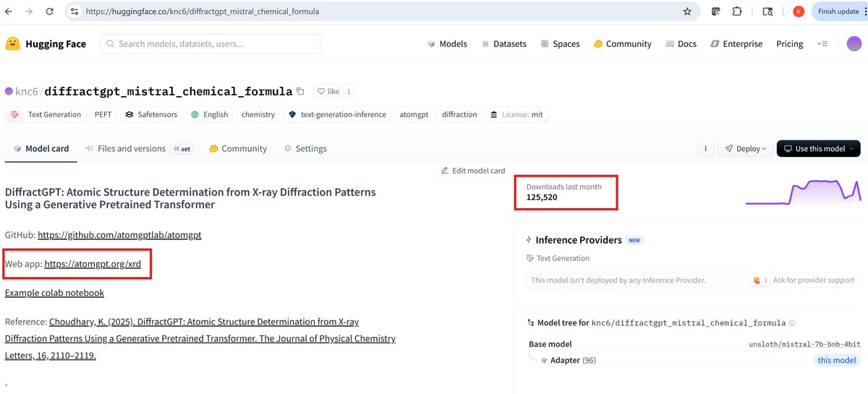Switch to the Community tab

coord(238,148)
